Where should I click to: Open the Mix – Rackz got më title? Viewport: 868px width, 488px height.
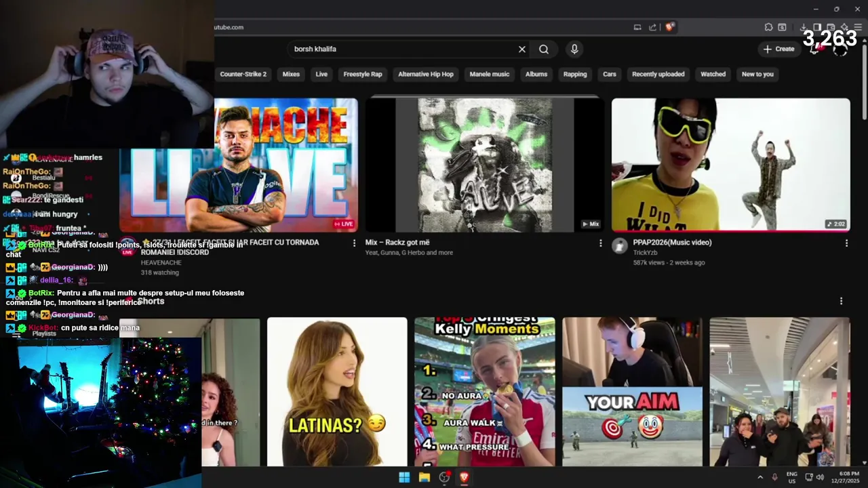tap(397, 242)
